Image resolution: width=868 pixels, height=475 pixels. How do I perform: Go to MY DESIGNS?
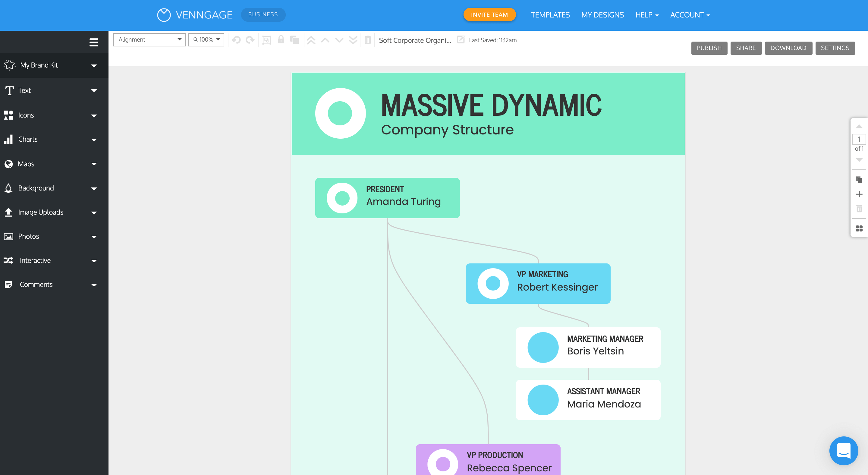602,15
